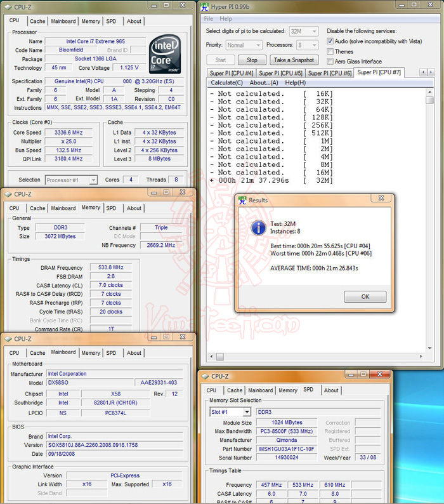The width and height of the screenshot is (444, 504).
Task: Click Cache tab in SPD CPU-Z window
Action: 235,390
